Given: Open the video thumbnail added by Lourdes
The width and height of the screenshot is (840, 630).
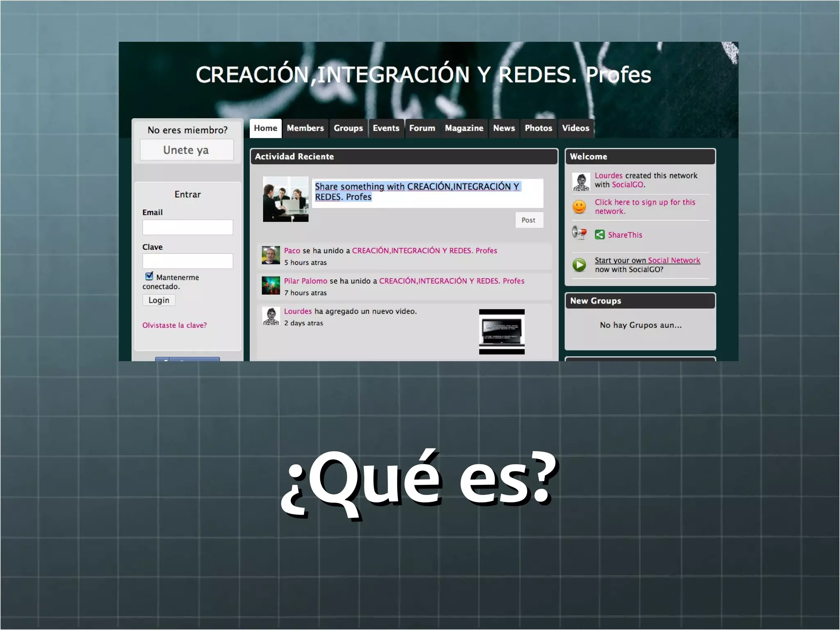Looking at the screenshot, I should [502, 331].
